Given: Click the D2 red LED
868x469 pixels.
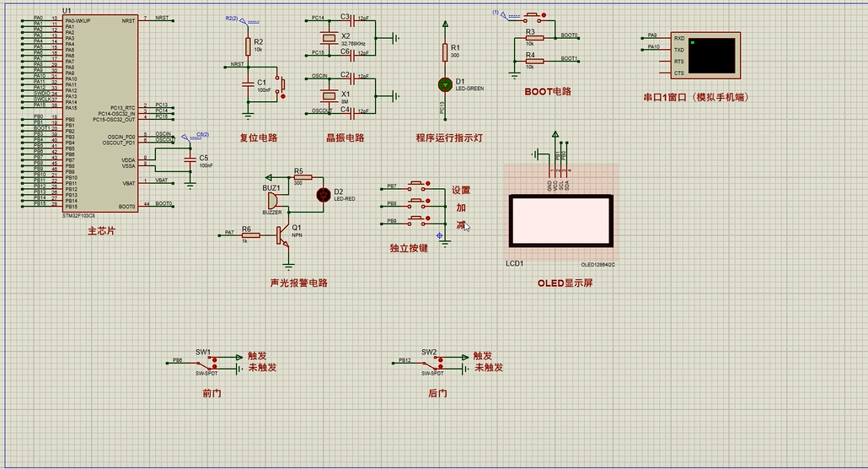Looking at the screenshot, I should [322, 195].
